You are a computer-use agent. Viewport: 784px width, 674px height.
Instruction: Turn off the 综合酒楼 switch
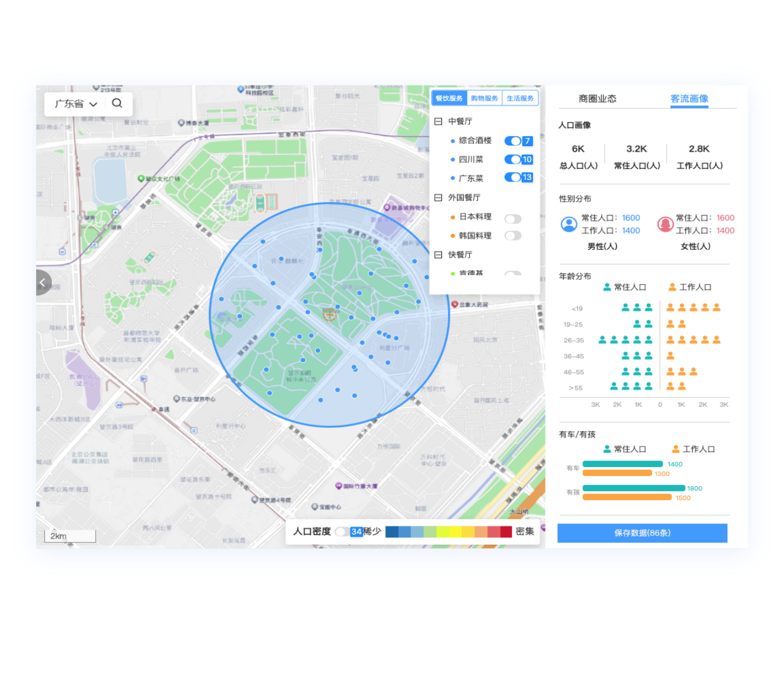pyautogui.click(x=512, y=141)
